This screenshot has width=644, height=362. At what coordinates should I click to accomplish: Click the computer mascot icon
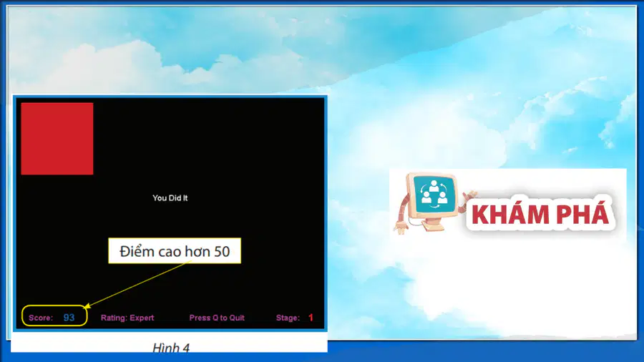tap(435, 202)
